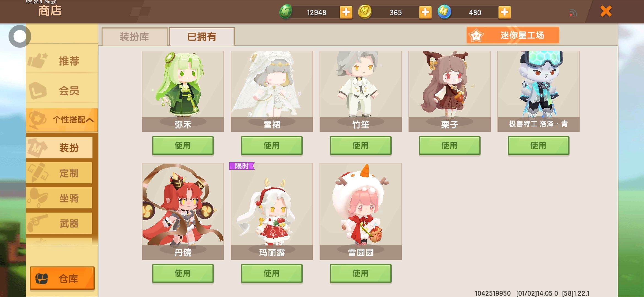The width and height of the screenshot is (644, 297).
Task: Close the shop with orange X
Action: (x=606, y=12)
